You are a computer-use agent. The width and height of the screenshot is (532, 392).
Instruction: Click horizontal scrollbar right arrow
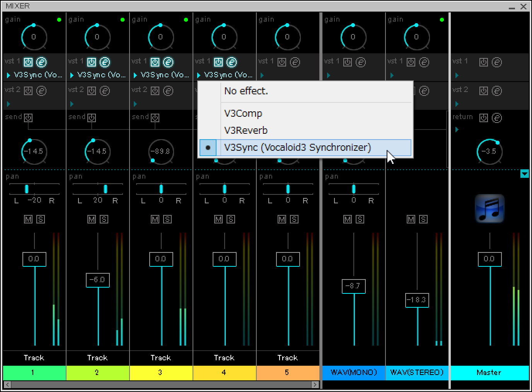tap(315, 385)
